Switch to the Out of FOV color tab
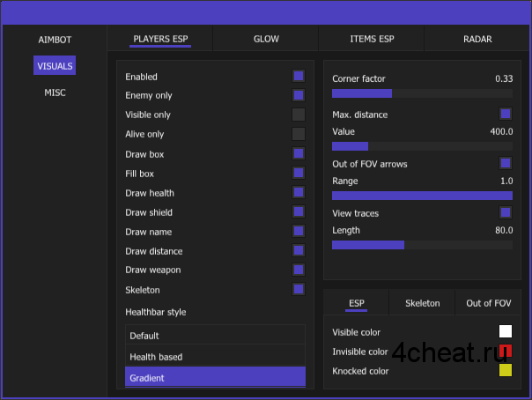532x400 pixels. (488, 303)
